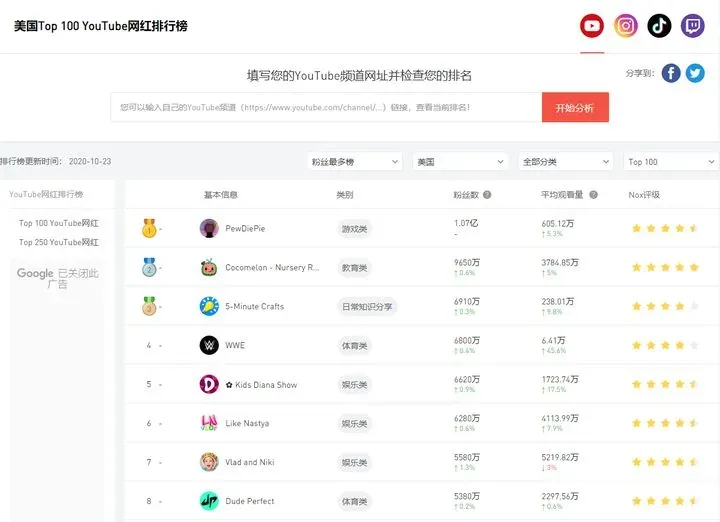
Task: Select Top 250 YouTube网红 sidebar link
Action: click(x=59, y=242)
